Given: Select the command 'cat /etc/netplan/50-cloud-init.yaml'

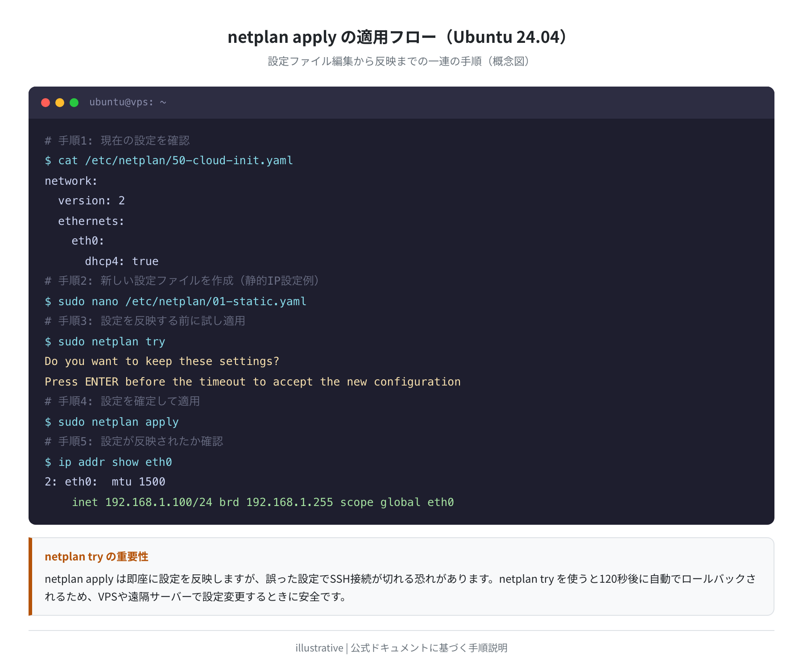Looking at the screenshot, I should pyautogui.click(x=176, y=161).
